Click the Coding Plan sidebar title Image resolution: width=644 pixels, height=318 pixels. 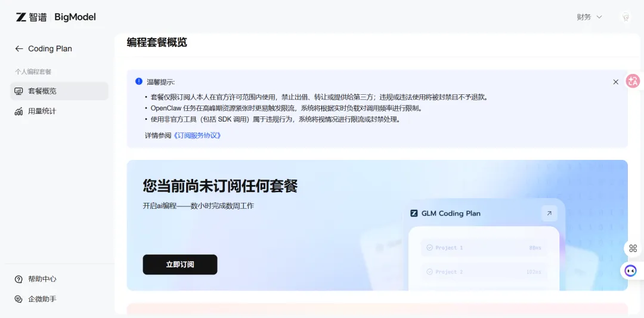pos(50,48)
